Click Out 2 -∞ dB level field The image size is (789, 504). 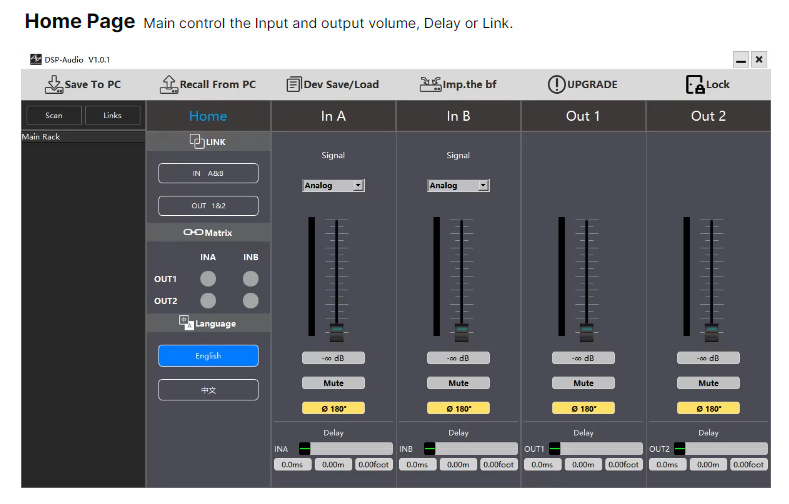tap(708, 358)
